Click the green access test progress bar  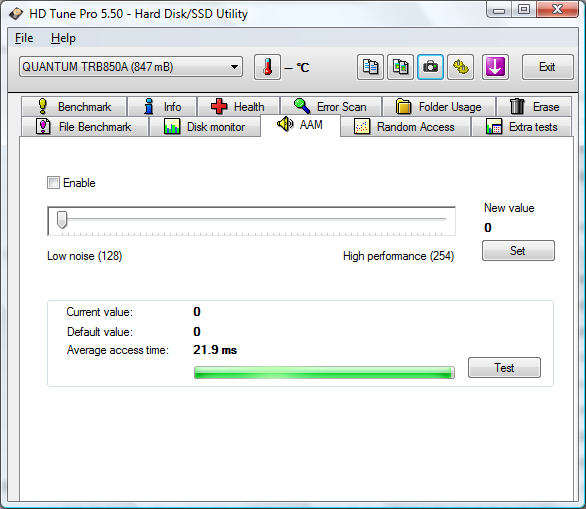click(x=324, y=373)
